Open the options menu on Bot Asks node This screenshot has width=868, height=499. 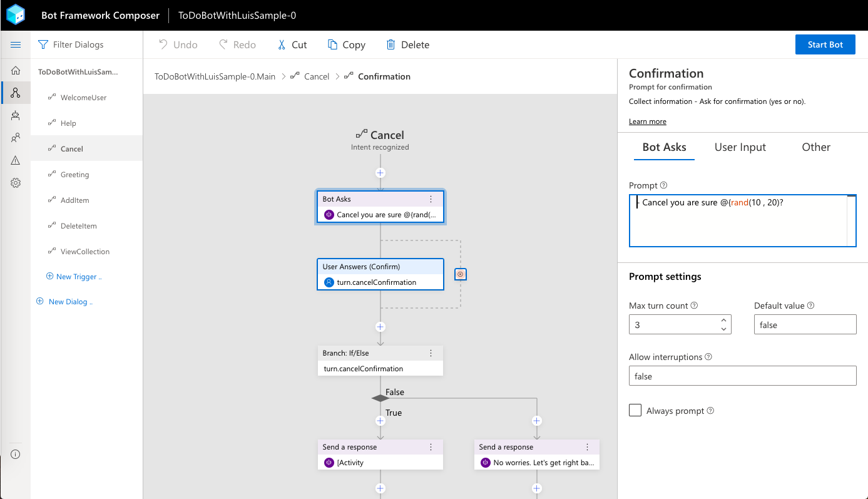coord(431,198)
